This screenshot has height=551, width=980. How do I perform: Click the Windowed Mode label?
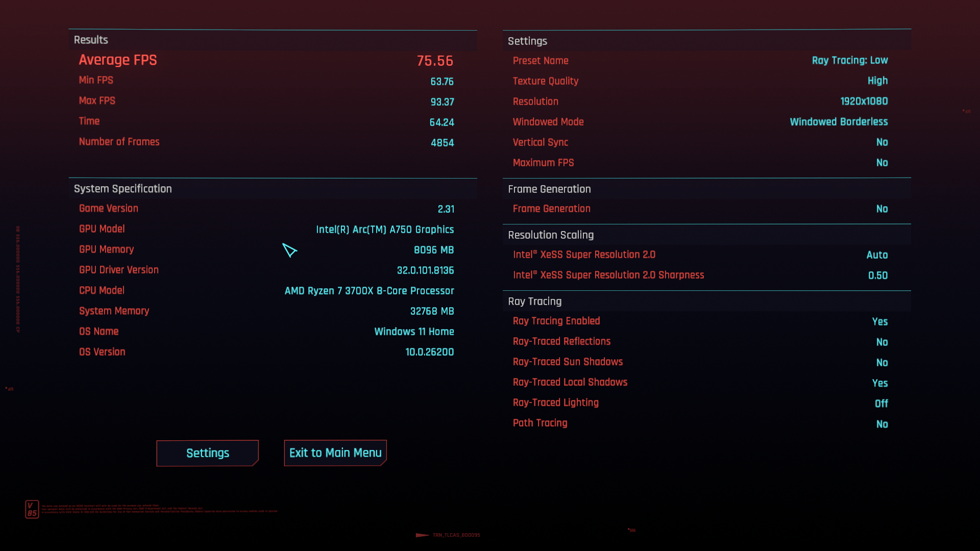548,122
